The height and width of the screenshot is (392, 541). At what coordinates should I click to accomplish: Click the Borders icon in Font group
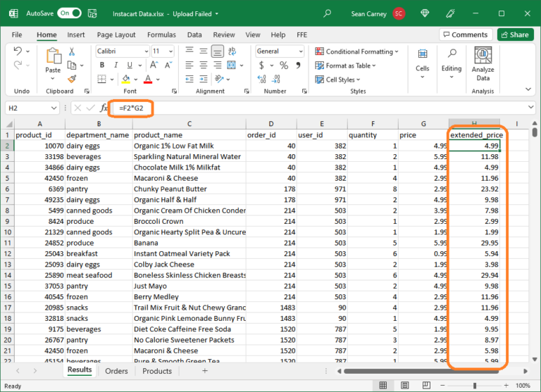click(x=103, y=80)
